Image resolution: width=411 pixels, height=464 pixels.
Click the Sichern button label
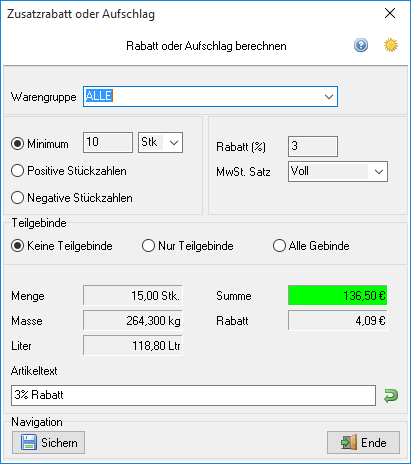click(59, 443)
